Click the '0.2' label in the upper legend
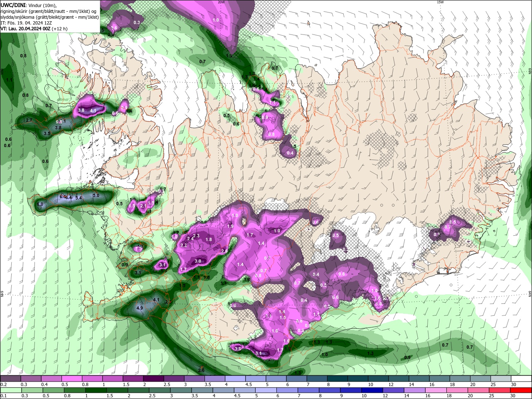This screenshot has height=399, width=532. [x=3, y=384]
